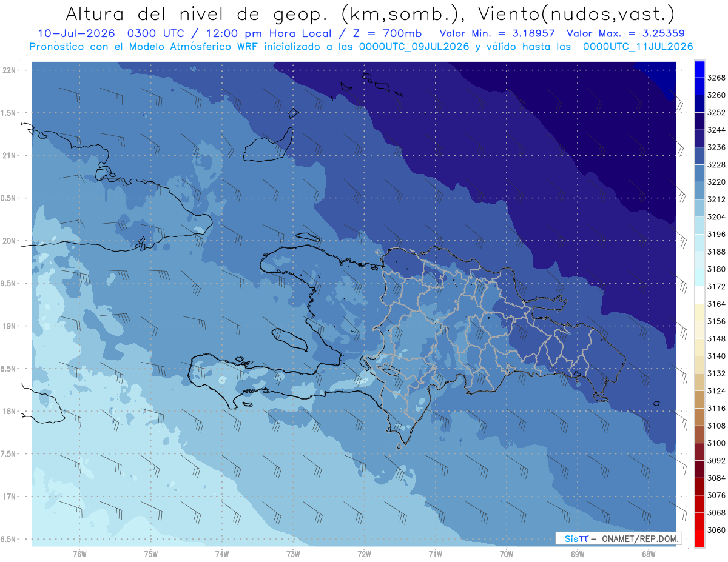Pick the colorbar swatch between 3220 and 3212
The width and height of the screenshot is (728, 562).
[699, 191]
